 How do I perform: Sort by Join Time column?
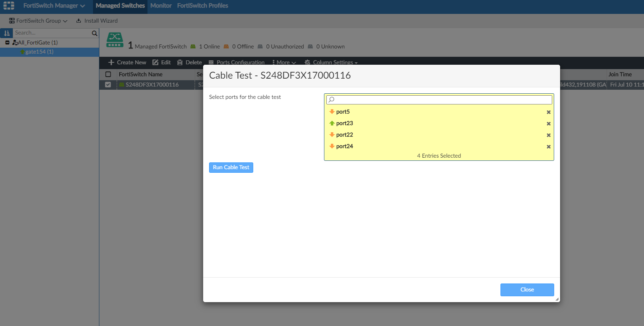(620, 74)
